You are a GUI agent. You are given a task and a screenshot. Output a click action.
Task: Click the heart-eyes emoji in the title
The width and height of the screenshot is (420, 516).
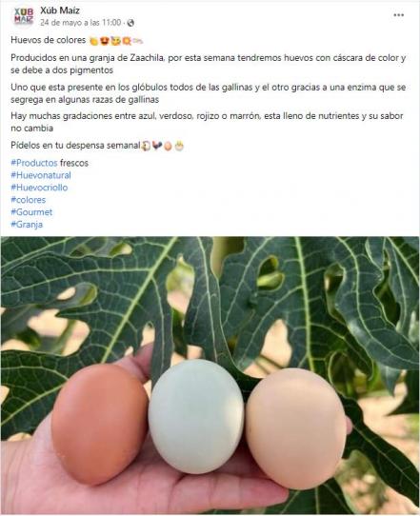tap(105, 41)
